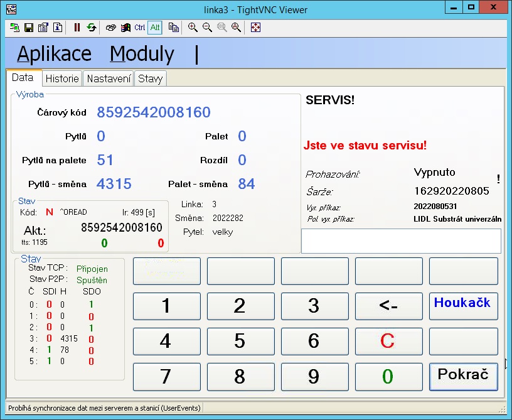Send Ctrl+Alt+Del via toolbar icon
The image size is (512, 420).
click(110, 28)
